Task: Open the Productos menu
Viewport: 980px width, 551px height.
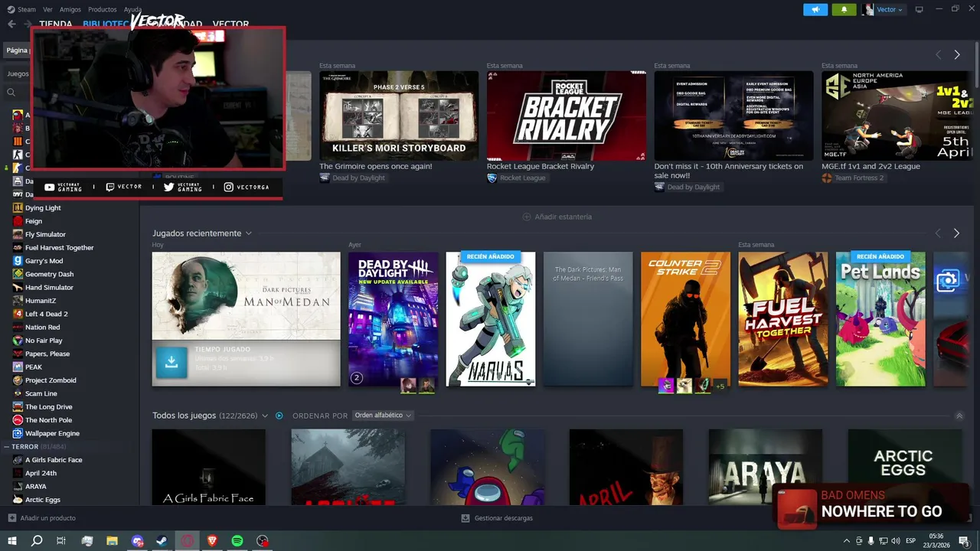Action: (102, 9)
